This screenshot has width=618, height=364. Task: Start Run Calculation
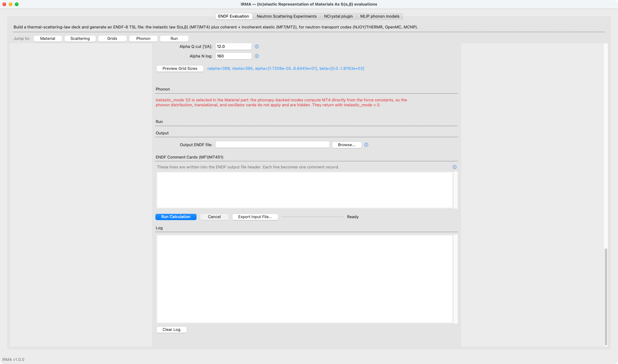pyautogui.click(x=176, y=217)
